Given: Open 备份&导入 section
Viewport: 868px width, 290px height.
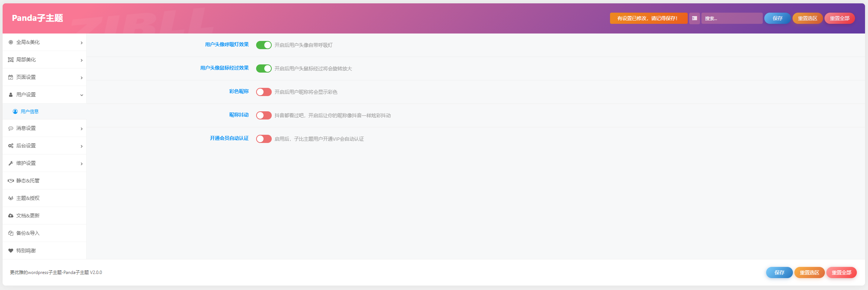Looking at the screenshot, I should click(44, 233).
